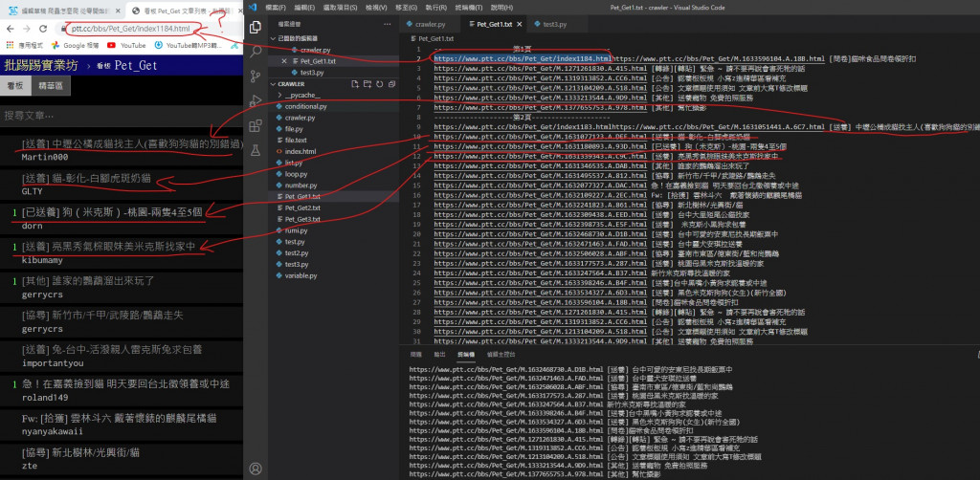The height and width of the screenshot is (480, 980).
Task: Click index1183.html link on editor line 9
Action: tap(523, 127)
